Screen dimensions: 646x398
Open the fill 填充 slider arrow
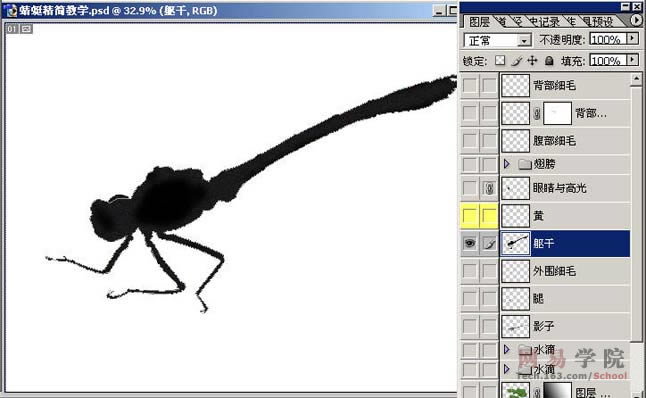tap(632, 60)
